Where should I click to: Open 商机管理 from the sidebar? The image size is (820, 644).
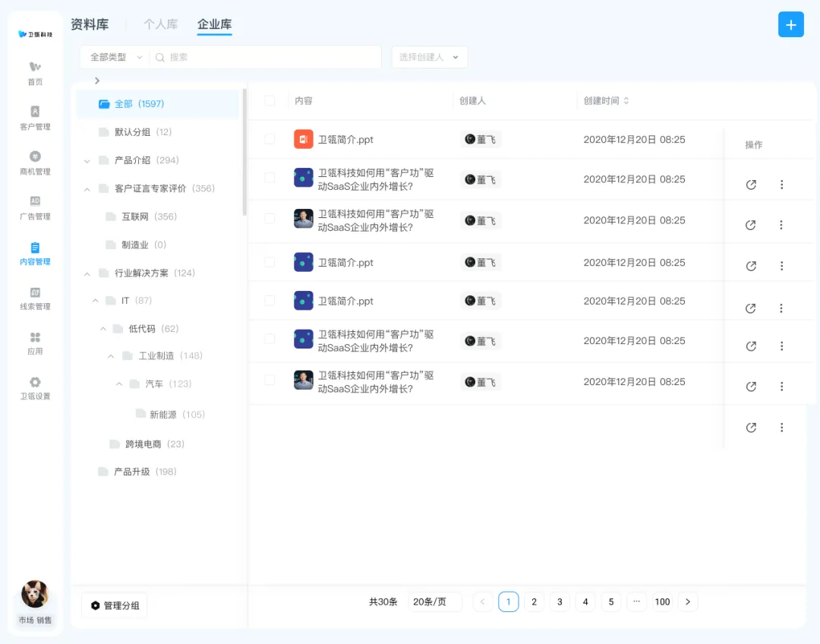35,163
